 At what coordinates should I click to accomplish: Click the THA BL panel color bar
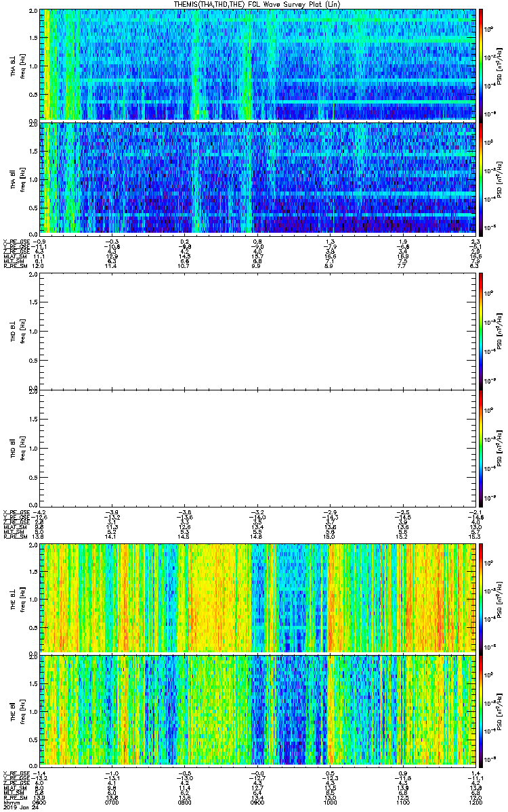481,64
